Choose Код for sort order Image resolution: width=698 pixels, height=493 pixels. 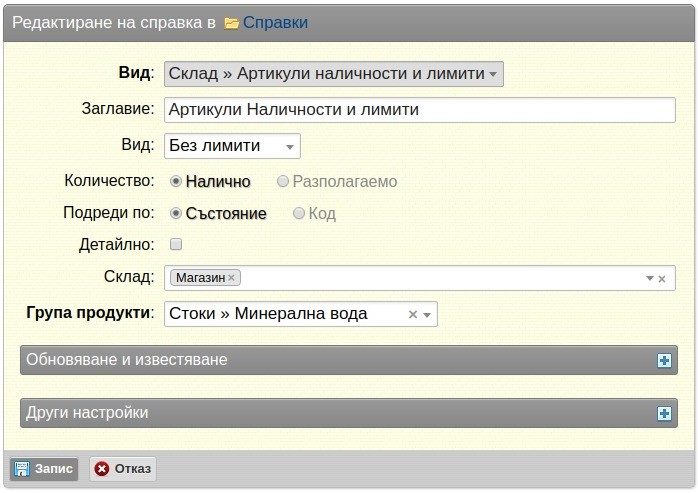(x=299, y=213)
